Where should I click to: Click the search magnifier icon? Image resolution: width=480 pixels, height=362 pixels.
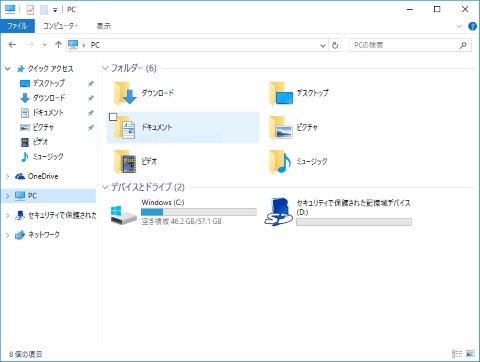click(x=463, y=45)
